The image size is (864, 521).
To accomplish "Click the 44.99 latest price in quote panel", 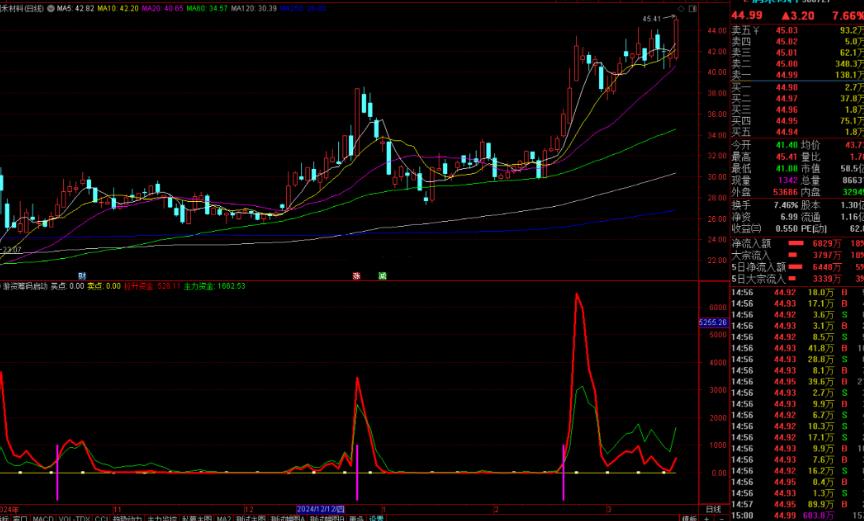I will (x=747, y=15).
